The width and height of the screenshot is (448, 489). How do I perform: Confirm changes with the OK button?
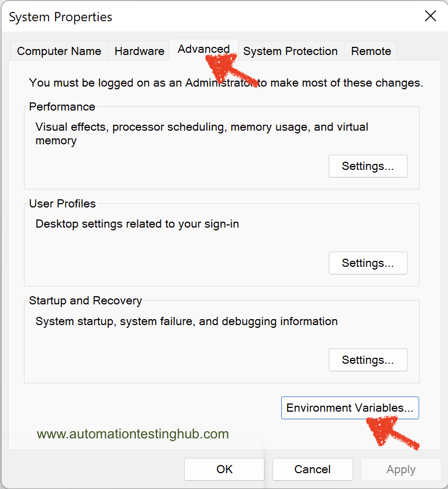(x=225, y=469)
